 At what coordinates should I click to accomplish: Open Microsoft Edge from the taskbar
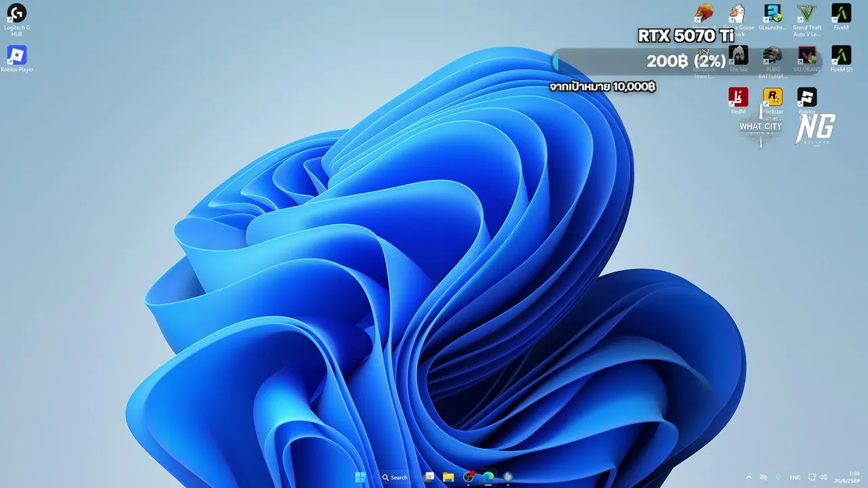[488, 477]
